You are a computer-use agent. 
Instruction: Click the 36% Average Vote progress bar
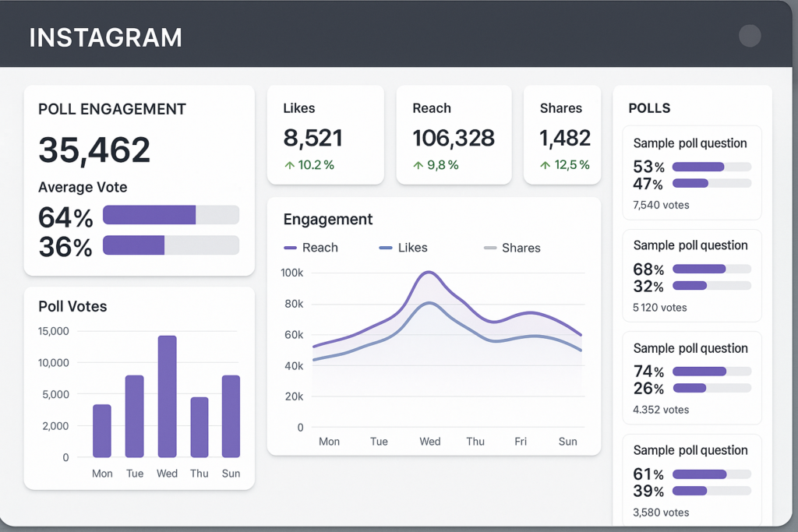(171, 245)
